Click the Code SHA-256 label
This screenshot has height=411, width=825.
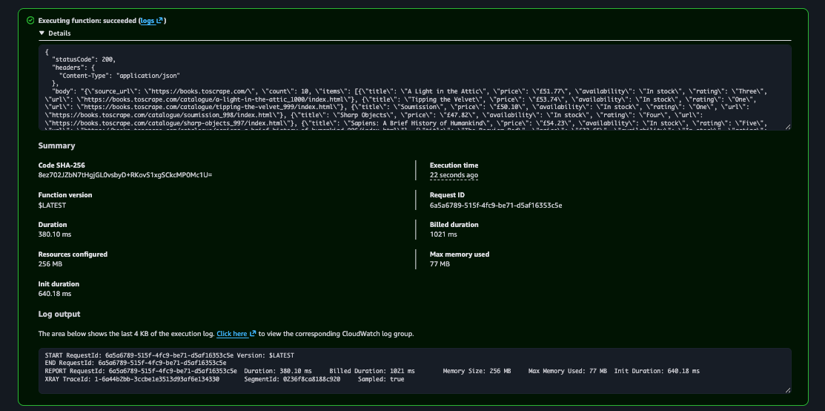[x=62, y=165]
